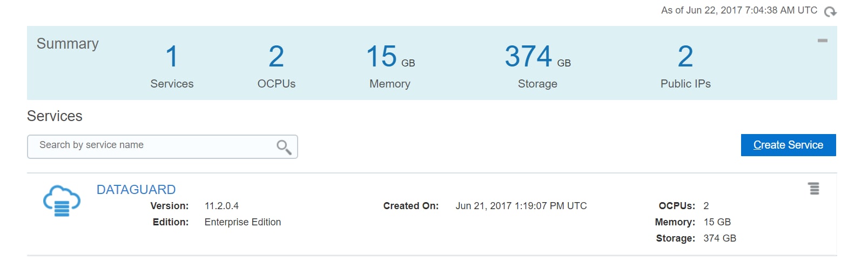The width and height of the screenshot is (868, 274).
Task: Select the DATAGUARD row's Storage value
Action: click(x=719, y=238)
